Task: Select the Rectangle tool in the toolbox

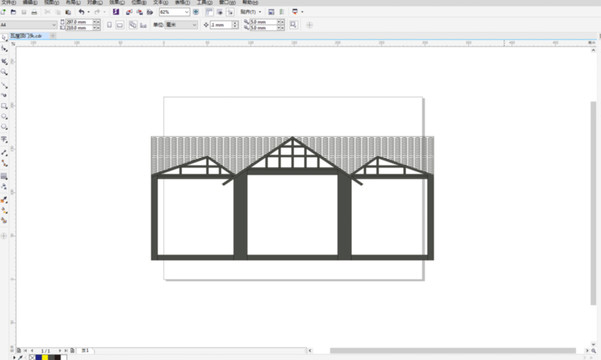Action: point(4,106)
